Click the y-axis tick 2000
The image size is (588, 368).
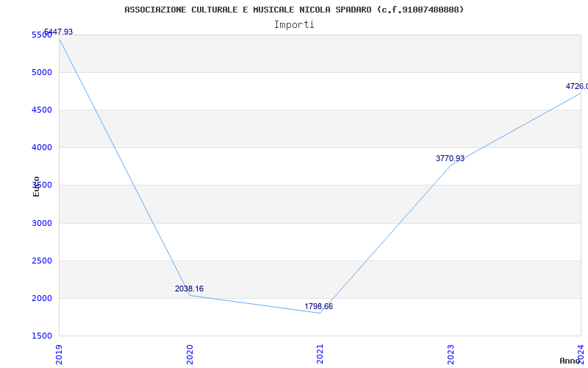(x=42, y=298)
